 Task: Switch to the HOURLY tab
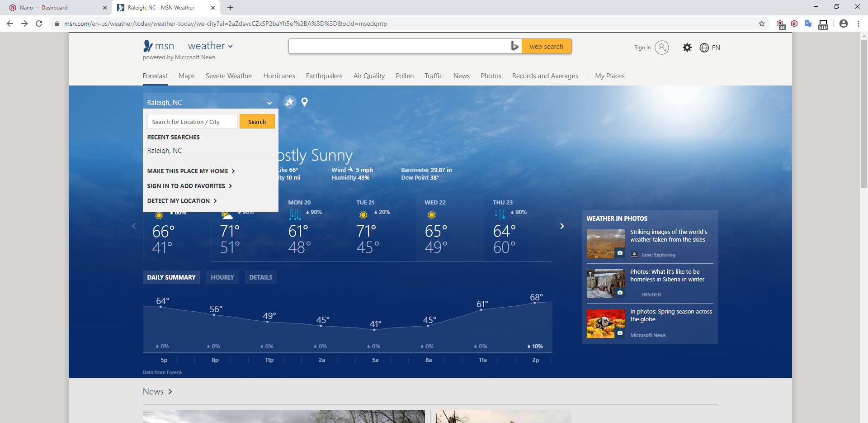pos(222,277)
